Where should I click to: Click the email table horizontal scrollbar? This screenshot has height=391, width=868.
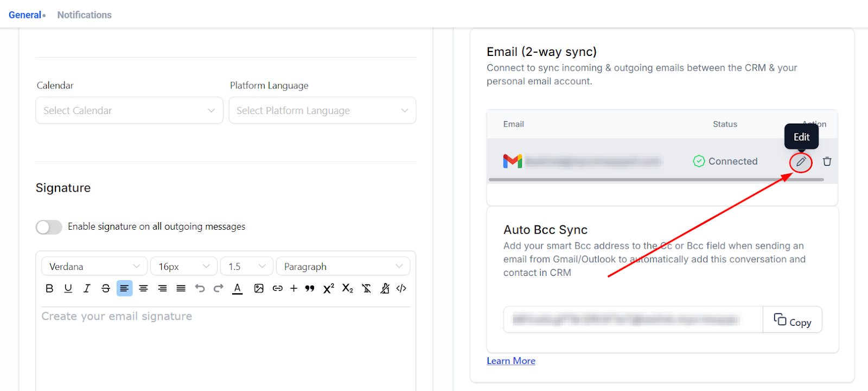tap(656, 179)
